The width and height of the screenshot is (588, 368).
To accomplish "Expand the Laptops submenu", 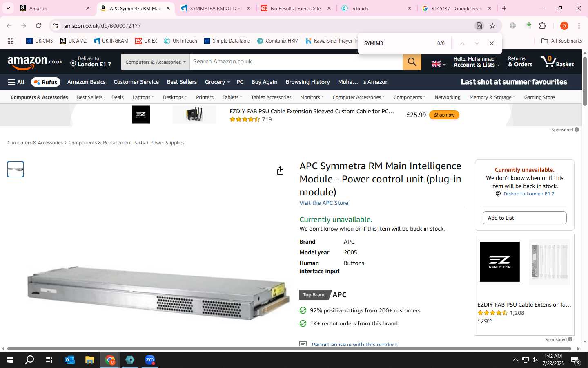I will click(143, 97).
